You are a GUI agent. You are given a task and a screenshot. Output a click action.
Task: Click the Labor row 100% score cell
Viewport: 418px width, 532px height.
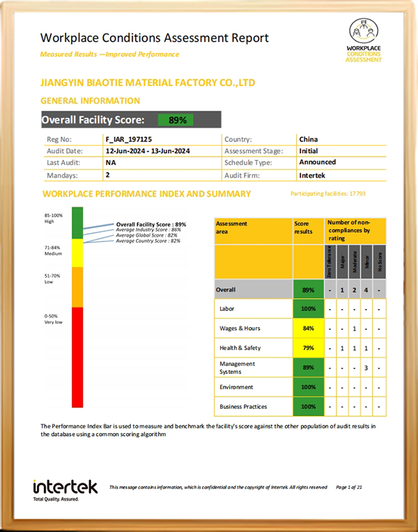[x=307, y=308]
